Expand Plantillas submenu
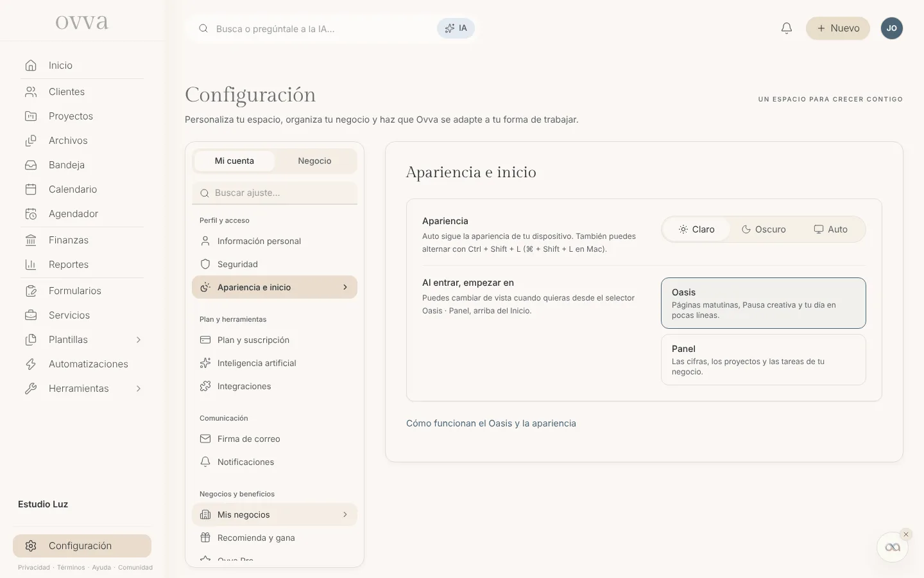924x578 pixels. click(x=139, y=340)
